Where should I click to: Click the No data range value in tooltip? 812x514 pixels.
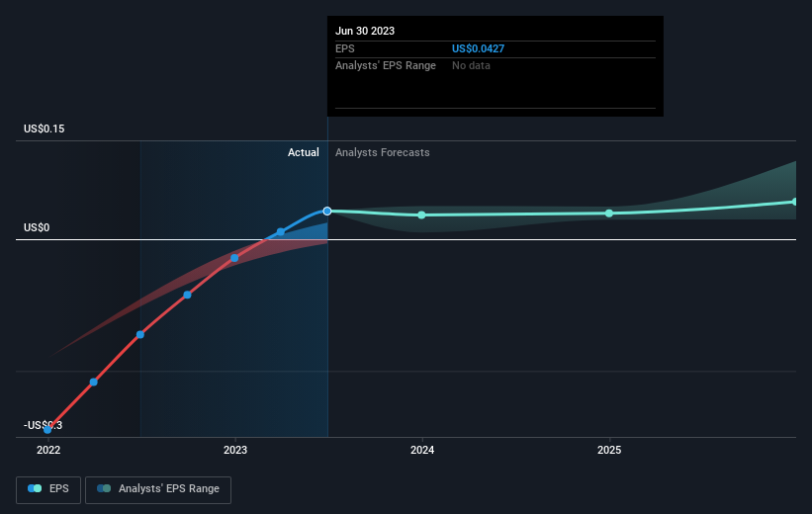click(x=471, y=66)
